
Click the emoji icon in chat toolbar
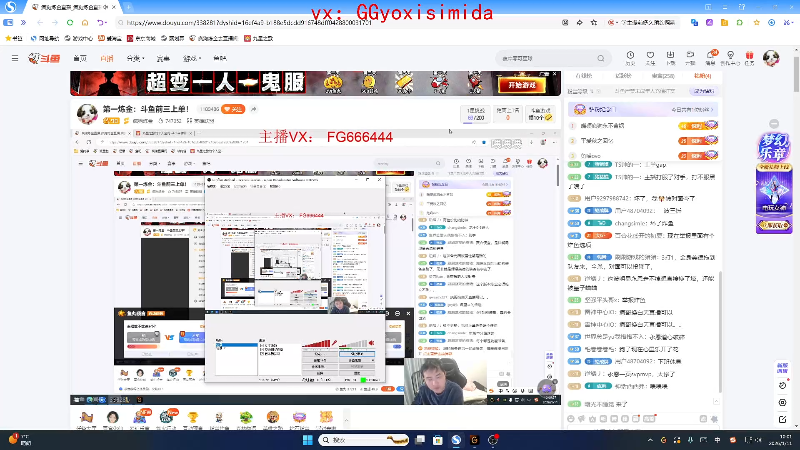click(571, 419)
